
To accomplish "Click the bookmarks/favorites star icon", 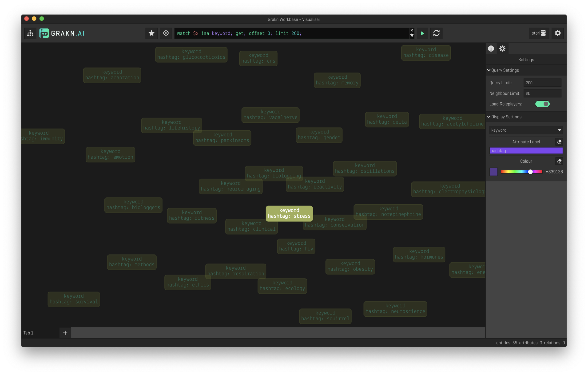I will (x=151, y=33).
